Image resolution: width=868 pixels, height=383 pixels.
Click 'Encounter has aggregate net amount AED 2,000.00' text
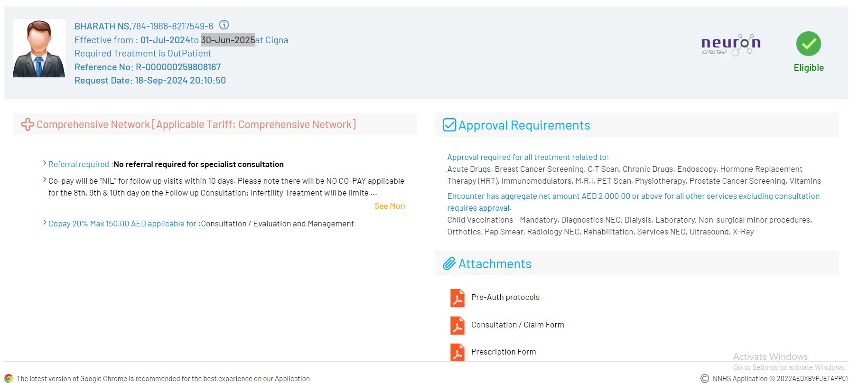pos(633,202)
